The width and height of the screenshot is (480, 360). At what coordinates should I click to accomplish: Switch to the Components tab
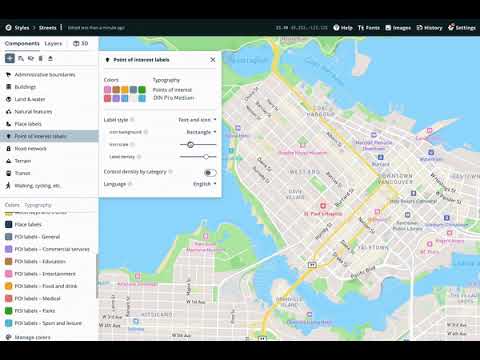point(22,43)
